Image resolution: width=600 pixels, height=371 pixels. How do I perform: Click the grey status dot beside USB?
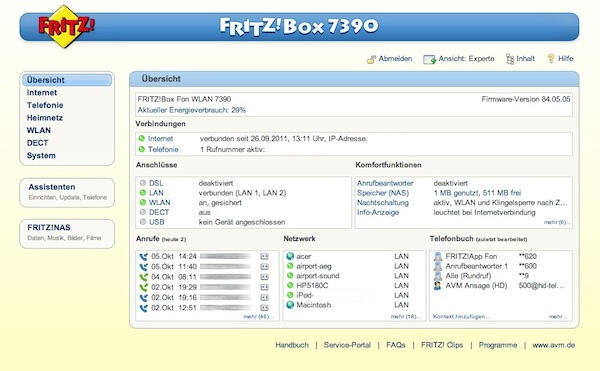143,222
